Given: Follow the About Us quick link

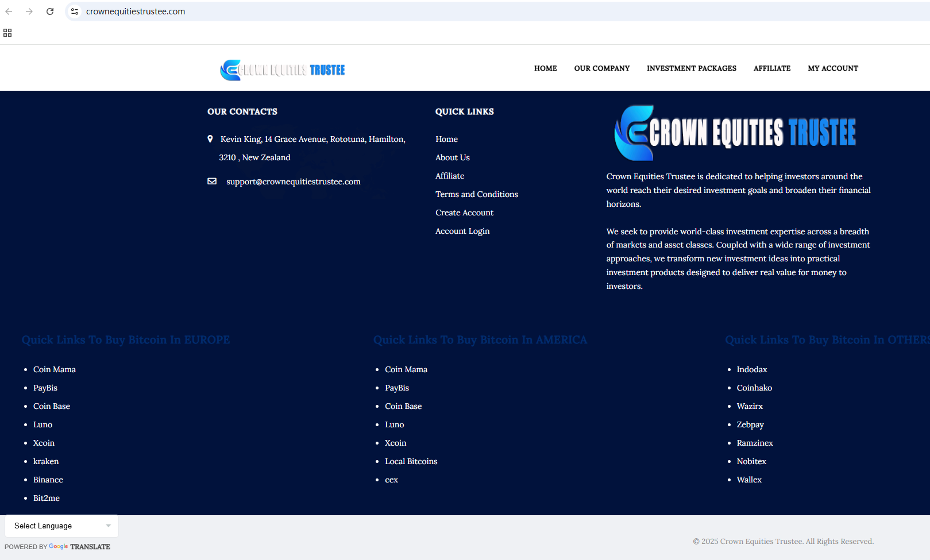Looking at the screenshot, I should coord(453,157).
